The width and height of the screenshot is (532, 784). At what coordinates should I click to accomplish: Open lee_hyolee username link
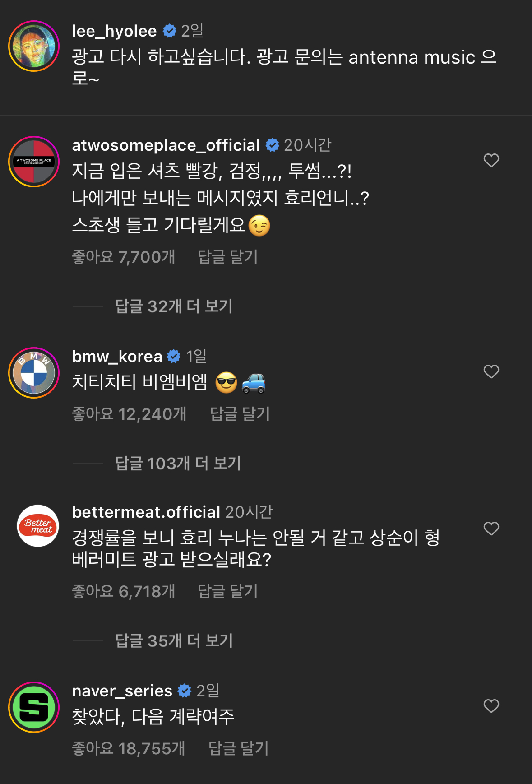(114, 31)
